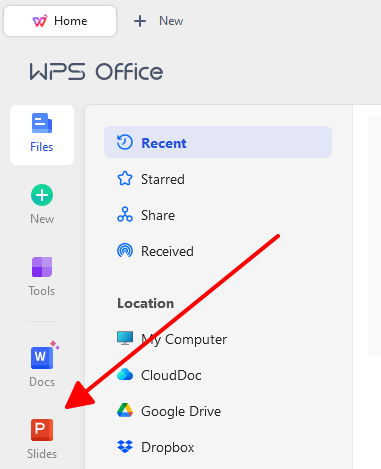Screen dimensions: 381x469
Task: Click the Tools label text
Action: pos(42,291)
